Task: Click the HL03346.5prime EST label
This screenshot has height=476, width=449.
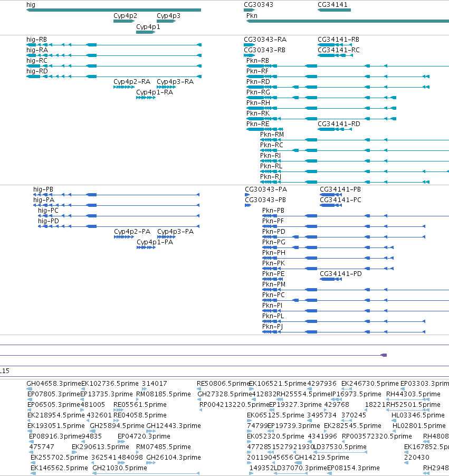Action: (x=418, y=415)
